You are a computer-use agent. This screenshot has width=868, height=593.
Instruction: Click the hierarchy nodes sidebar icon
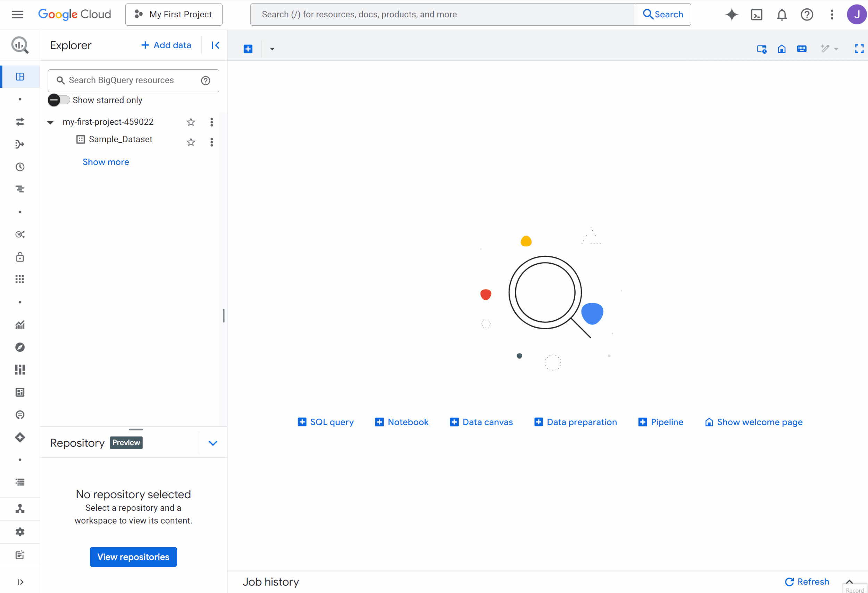pos(20,509)
